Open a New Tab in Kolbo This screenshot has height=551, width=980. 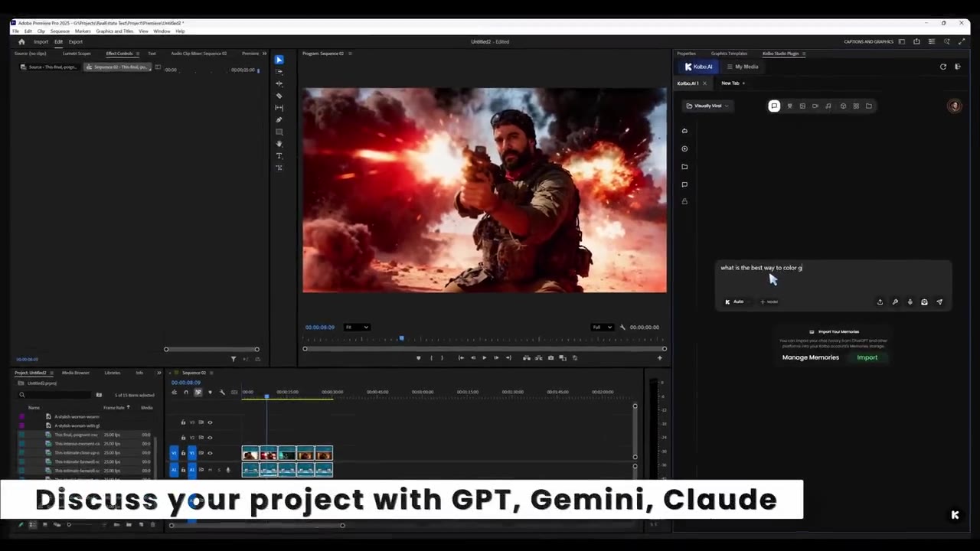click(733, 83)
